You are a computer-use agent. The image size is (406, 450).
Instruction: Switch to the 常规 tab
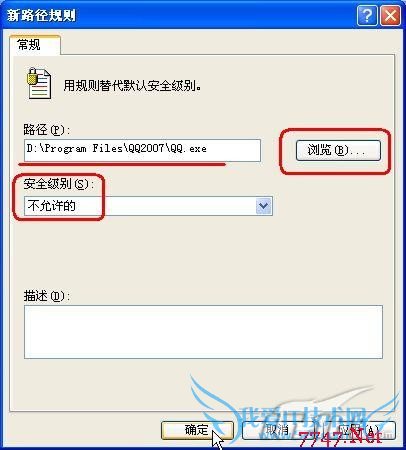click(29, 44)
